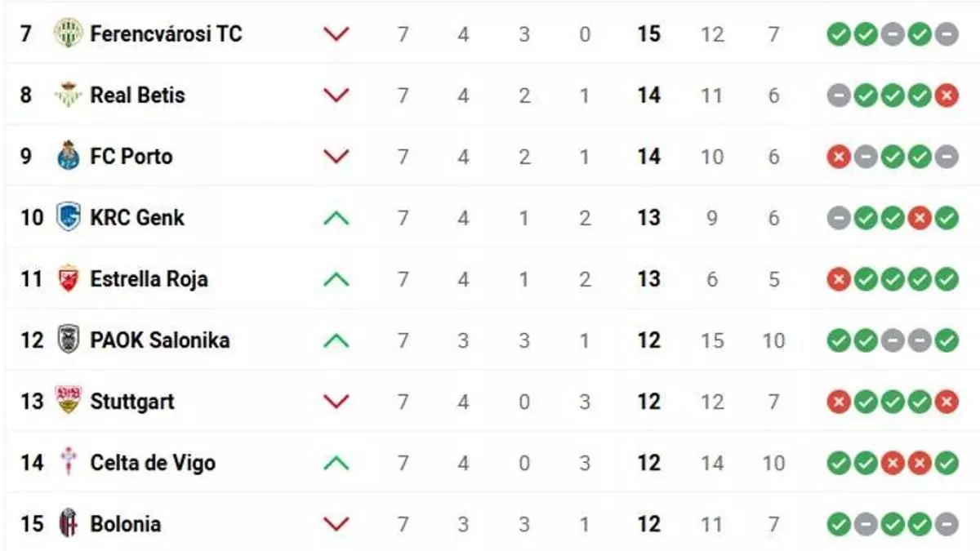Viewport: 980px width, 551px height.
Task: Click the Celta de Vigo club crest
Action: coord(69,463)
